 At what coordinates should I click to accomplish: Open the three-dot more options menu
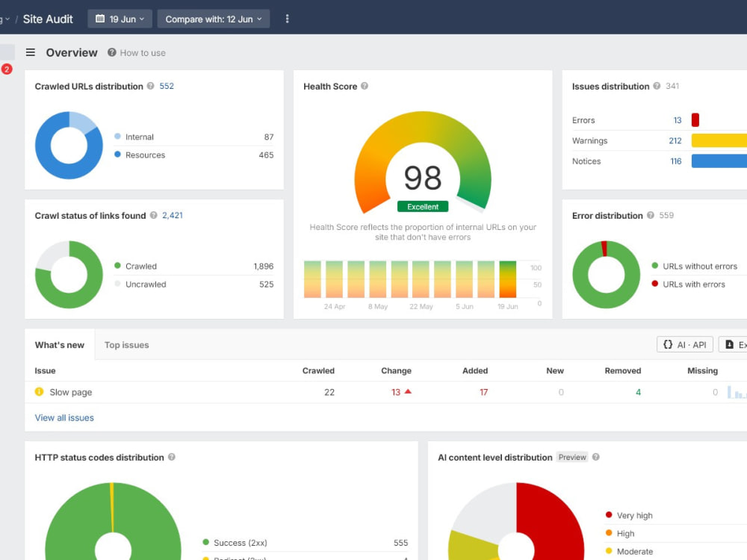(x=287, y=19)
